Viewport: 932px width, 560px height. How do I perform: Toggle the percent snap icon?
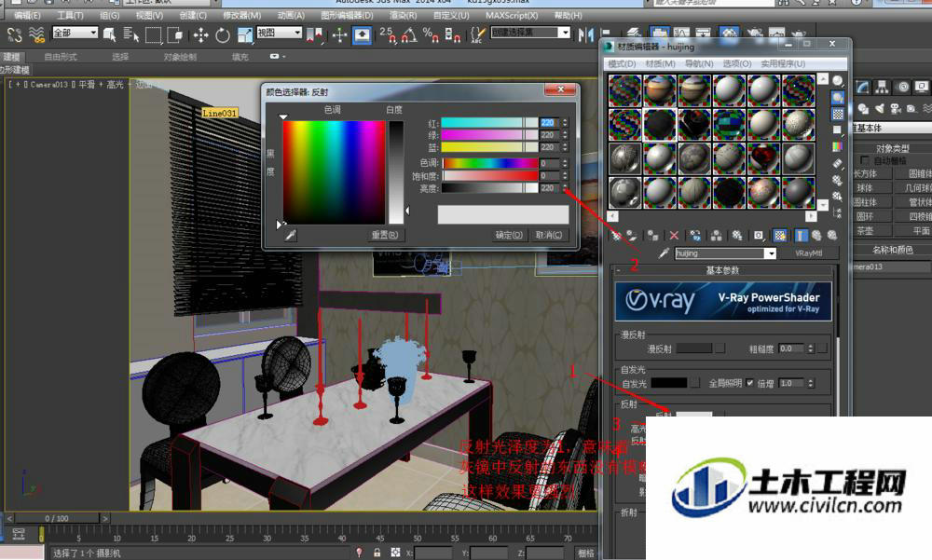431,35
